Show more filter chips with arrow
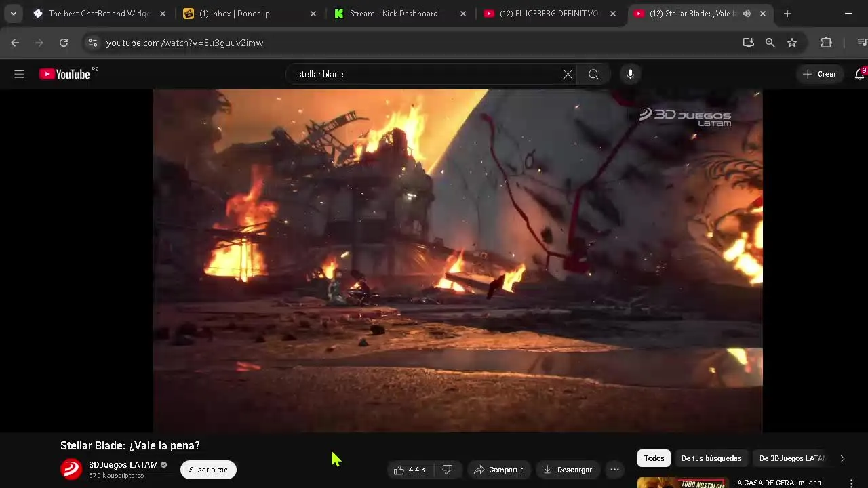The height and width of the screenshot is (488, 868). coord(843,458)
